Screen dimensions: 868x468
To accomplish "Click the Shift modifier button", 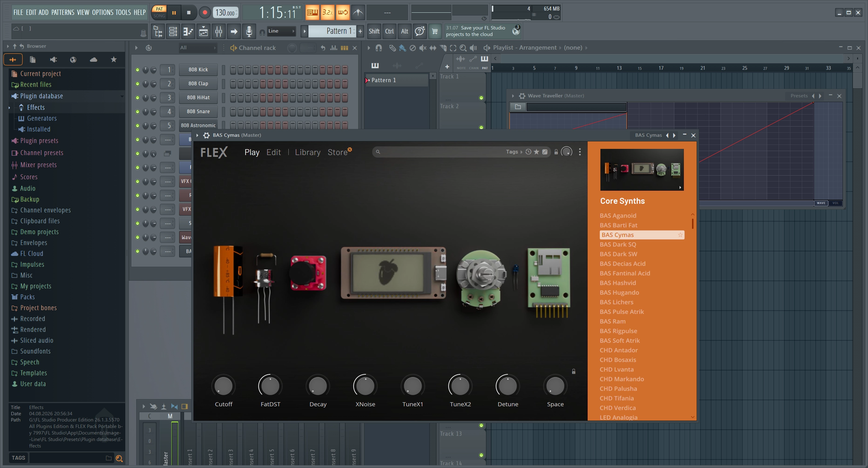I will (x=374, y=31).
